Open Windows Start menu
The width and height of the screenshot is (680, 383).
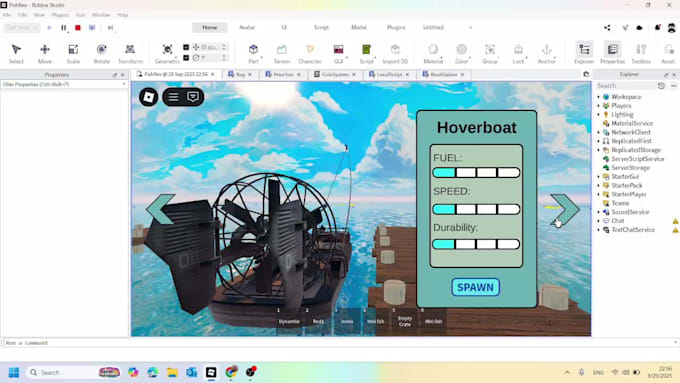click(14, 373)
